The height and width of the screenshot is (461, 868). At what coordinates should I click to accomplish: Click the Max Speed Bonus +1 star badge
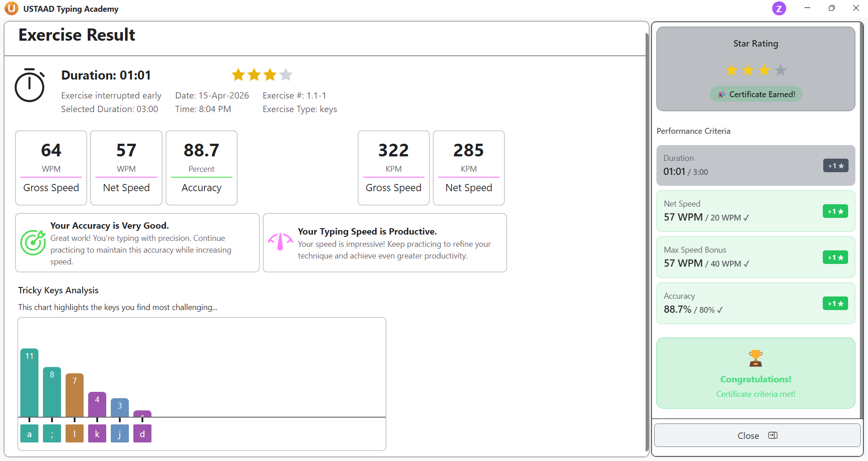[835, 258]
